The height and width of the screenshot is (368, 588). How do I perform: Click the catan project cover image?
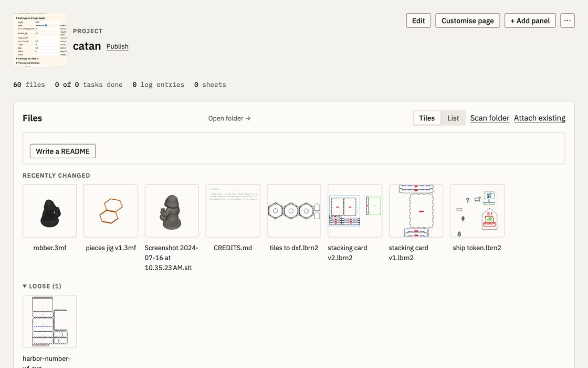point(40,40)
